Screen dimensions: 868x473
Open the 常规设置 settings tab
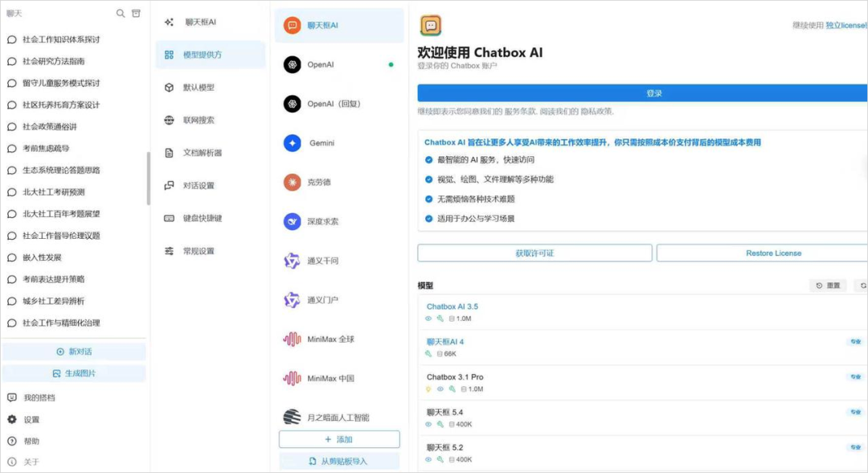[x=211, y=251]
